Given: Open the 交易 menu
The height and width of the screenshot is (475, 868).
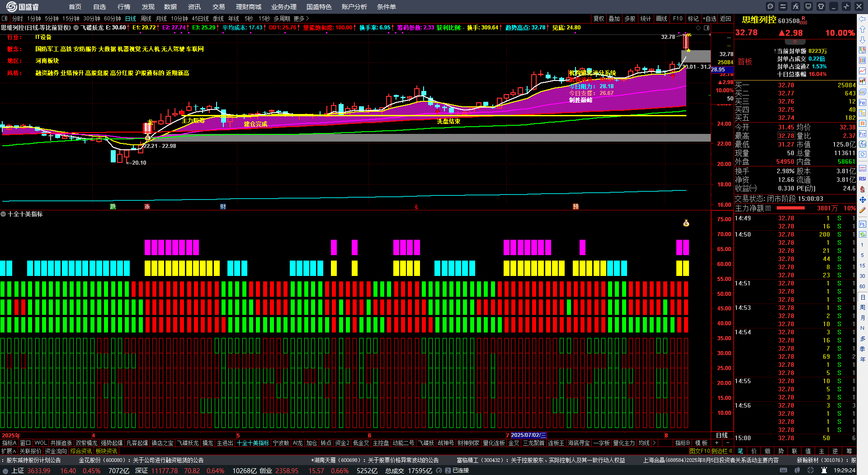Looking at the screenshot, I should click(219, 7).
